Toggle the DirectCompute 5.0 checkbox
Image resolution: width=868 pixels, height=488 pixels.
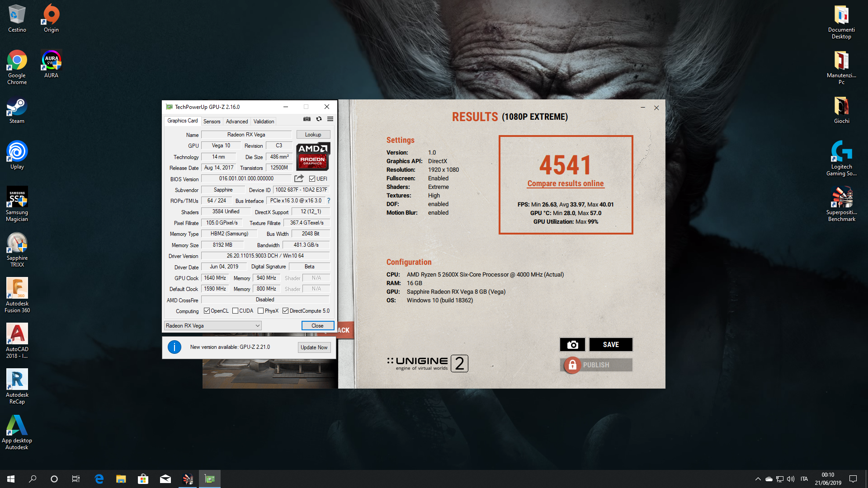click(285, 311)
